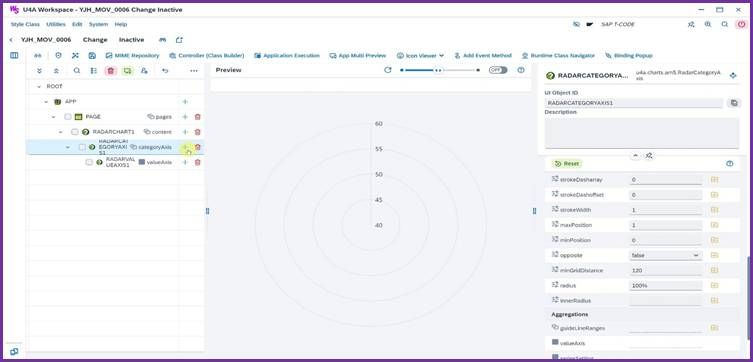Click the undo arrow in tree toolbar
The height and width of the screenshot is (362, 753).
[x=165, y=71]
